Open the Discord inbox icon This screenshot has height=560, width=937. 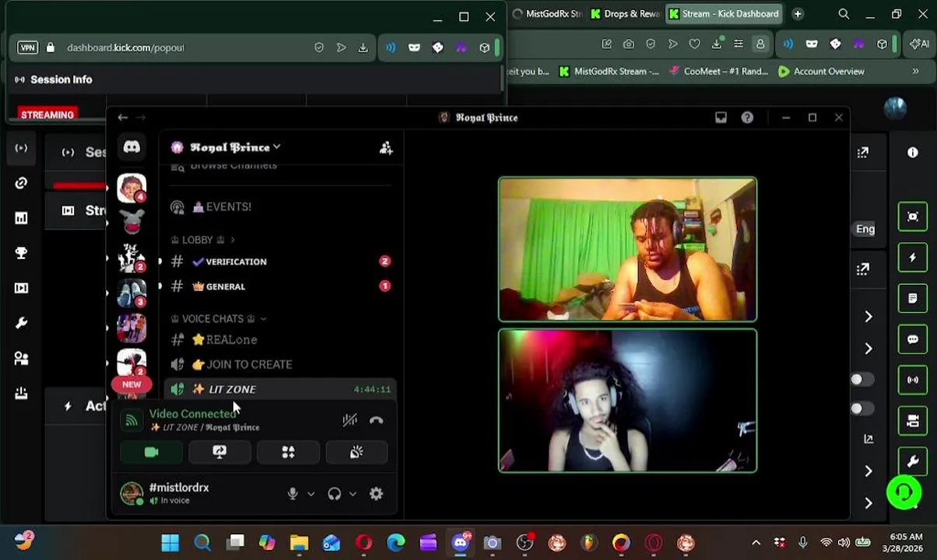tap(721, 117)
